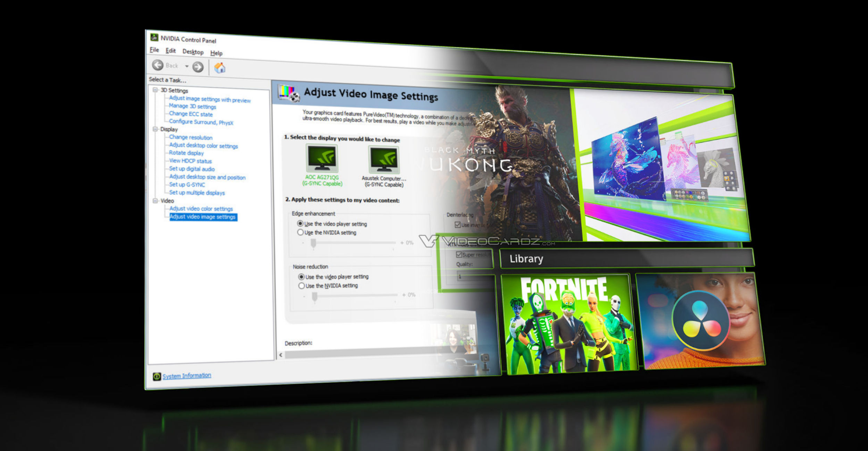This screenshot has width=868, height=451.
Task: Click the Edge enhancement slider handle
Action: click(314, 244)
